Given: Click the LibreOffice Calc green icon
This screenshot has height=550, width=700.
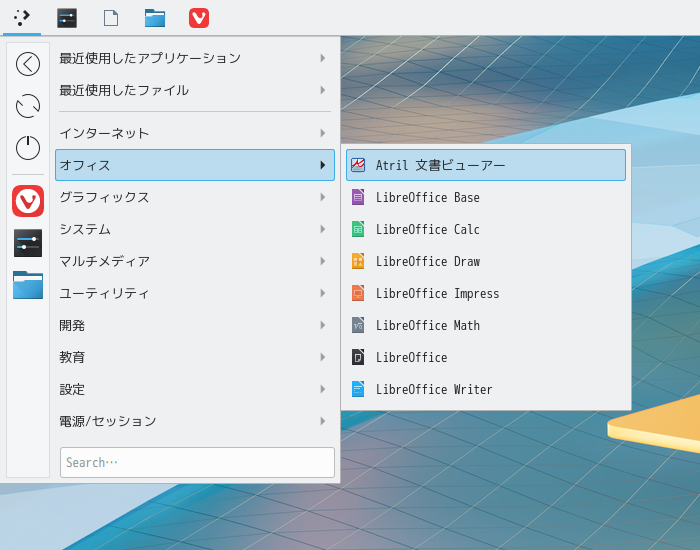Looking at the screenshot, I should [358, 229].
